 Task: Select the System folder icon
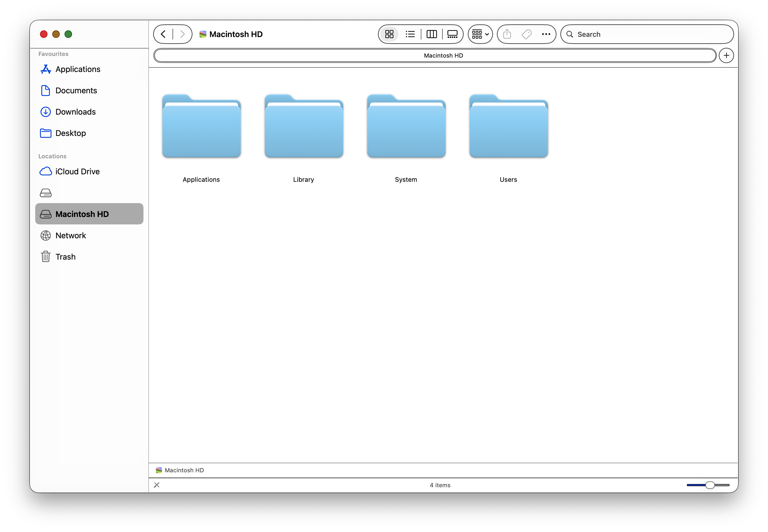[406, 126]
